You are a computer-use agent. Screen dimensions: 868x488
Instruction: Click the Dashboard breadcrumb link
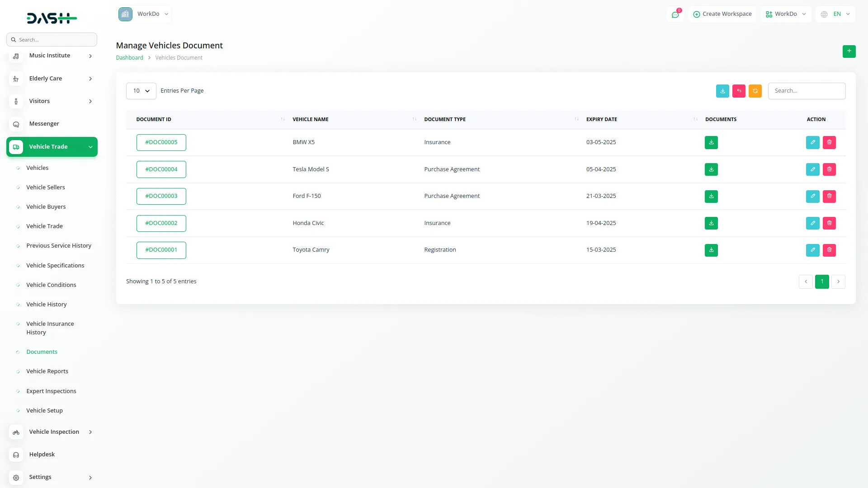(129, 58)
